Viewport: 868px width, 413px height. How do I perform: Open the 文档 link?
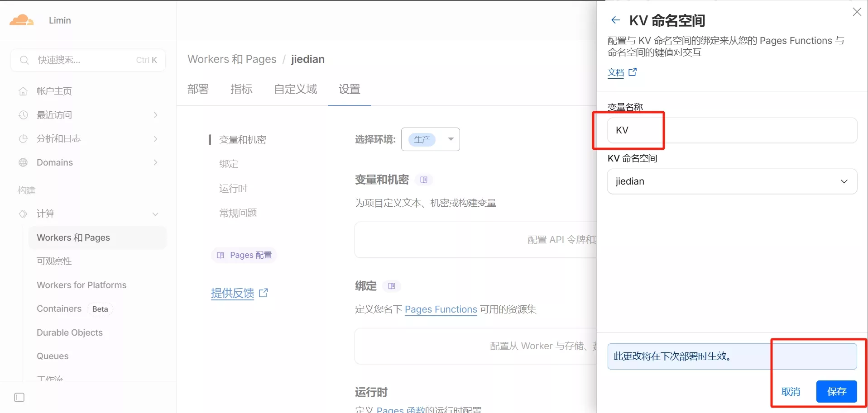pyautogui.click(x=616, y=72)
